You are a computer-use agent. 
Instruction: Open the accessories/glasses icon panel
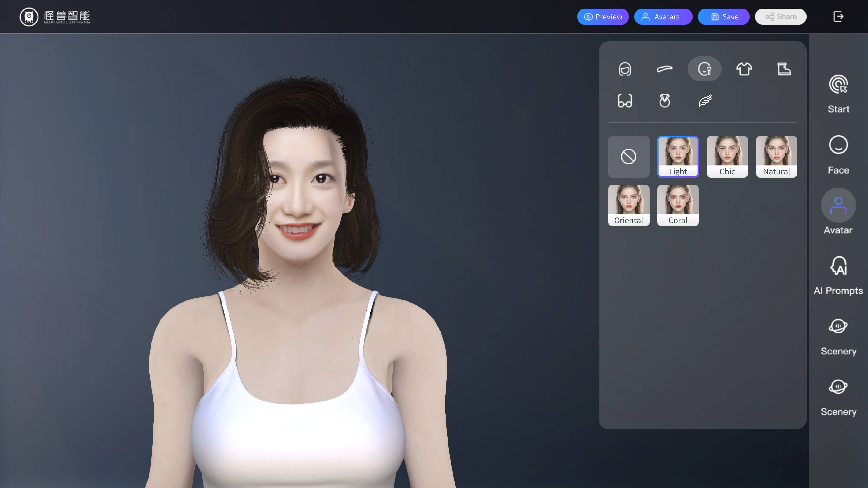[x=625, y=100]
